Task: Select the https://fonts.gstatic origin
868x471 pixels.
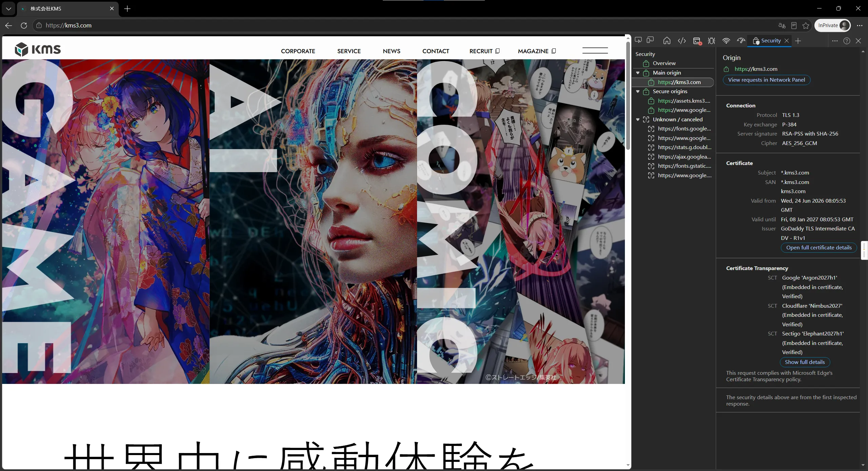Action: (674, 166)
